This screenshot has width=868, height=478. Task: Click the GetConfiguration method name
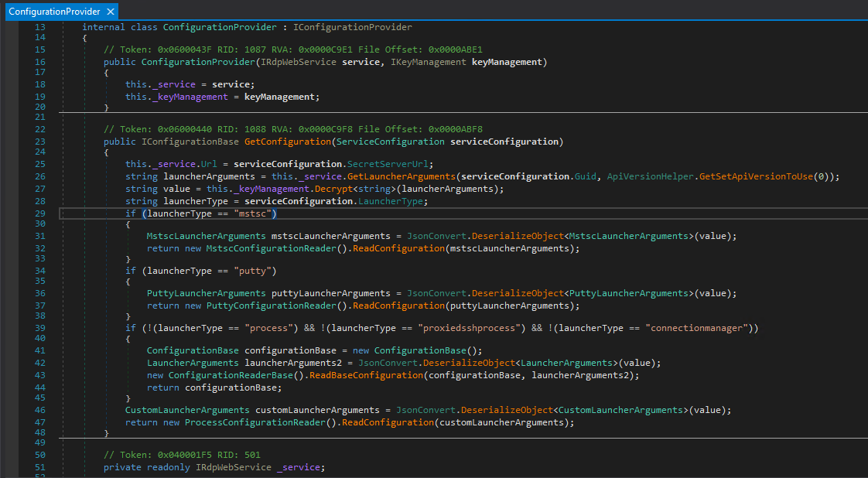288,142
